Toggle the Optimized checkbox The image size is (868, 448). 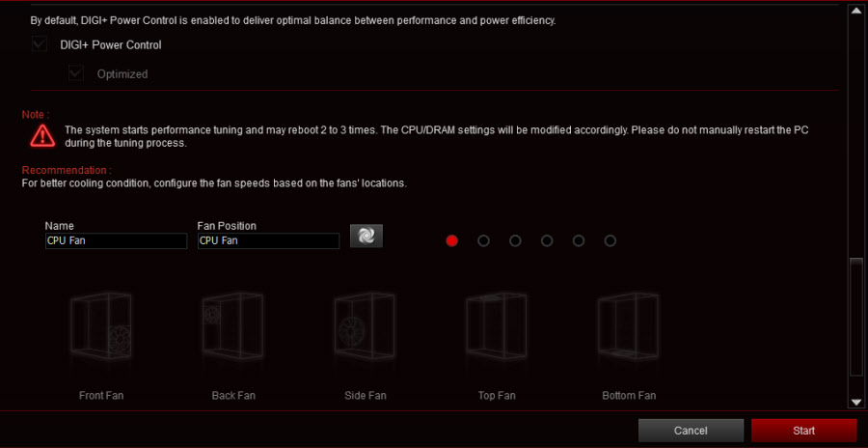pos(76,73)
